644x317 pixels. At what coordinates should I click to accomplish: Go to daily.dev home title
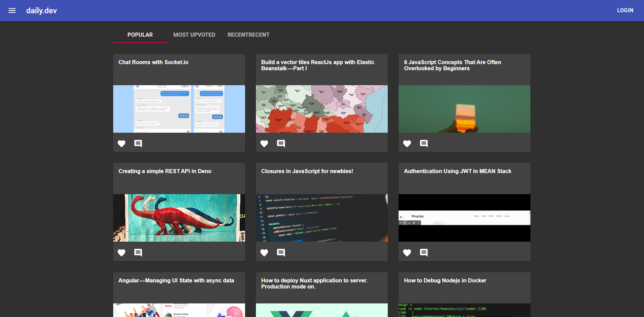pyautogui.click(x=42, y=11)
